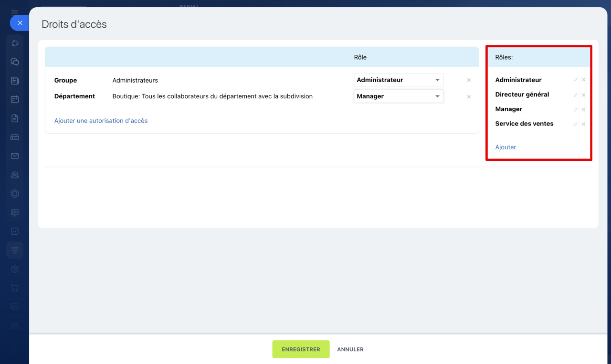
Task: Open the mail envelope icon in sidebar
Action: [15, 156]
